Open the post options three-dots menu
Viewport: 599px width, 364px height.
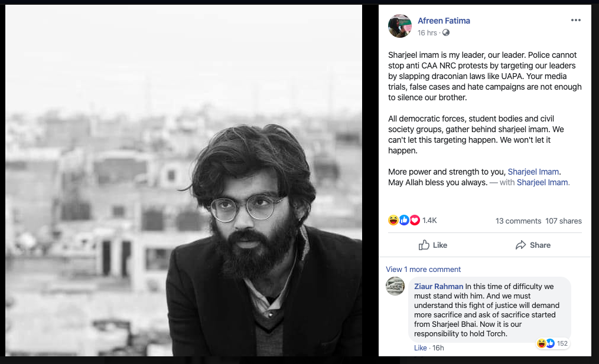click(576, 21)
